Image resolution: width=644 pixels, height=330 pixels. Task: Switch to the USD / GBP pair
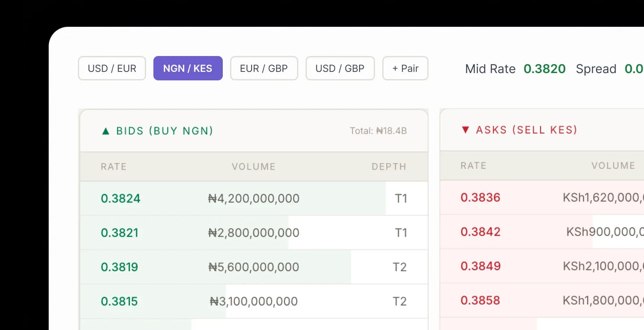340,68
